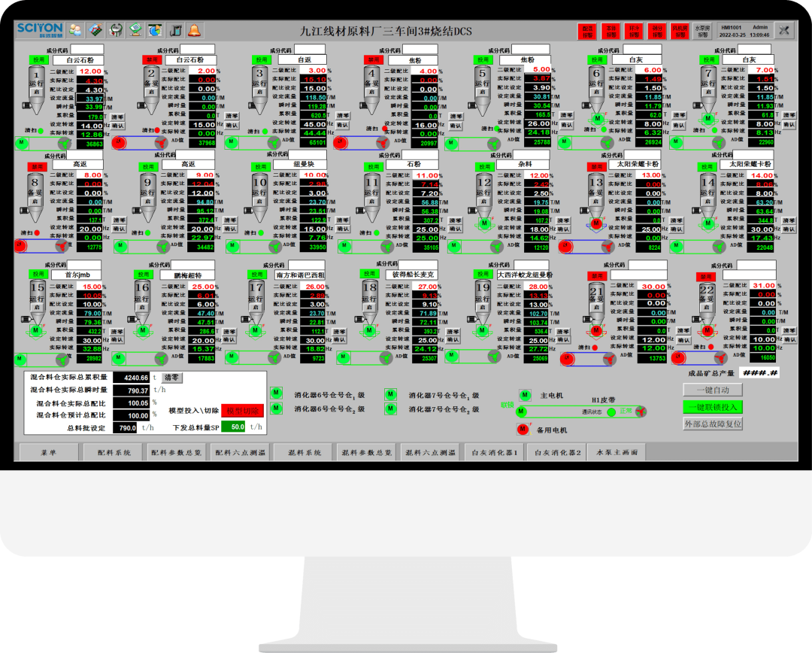Image resolution: width=812 pixels, height=653 pixels.
Task: Click the red 备用电机 motor icon
Action: (524, 430)
